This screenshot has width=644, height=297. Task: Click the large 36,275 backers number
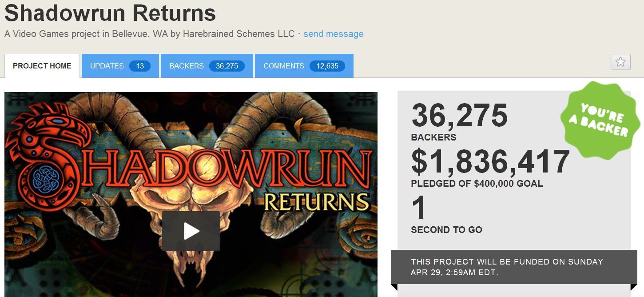(459, 116)
